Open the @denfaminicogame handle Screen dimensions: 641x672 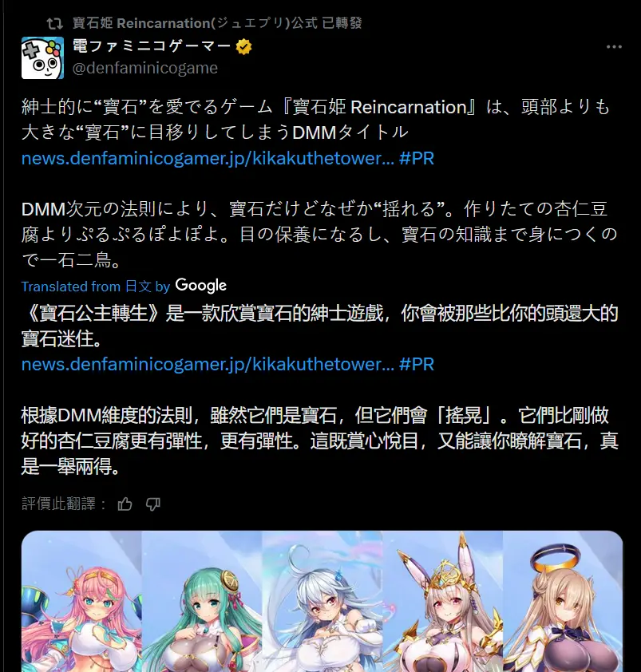145,68
